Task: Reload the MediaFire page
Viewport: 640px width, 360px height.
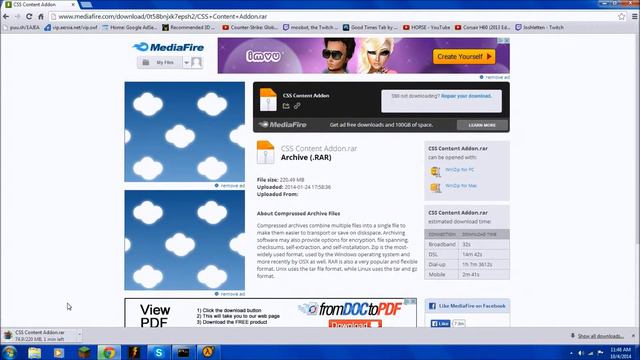Action: click(x=29, y=17)
